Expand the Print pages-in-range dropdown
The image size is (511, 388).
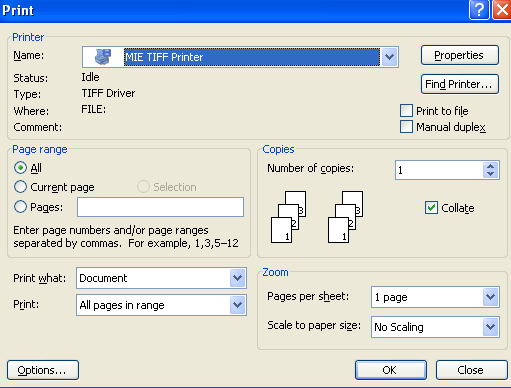238,305
